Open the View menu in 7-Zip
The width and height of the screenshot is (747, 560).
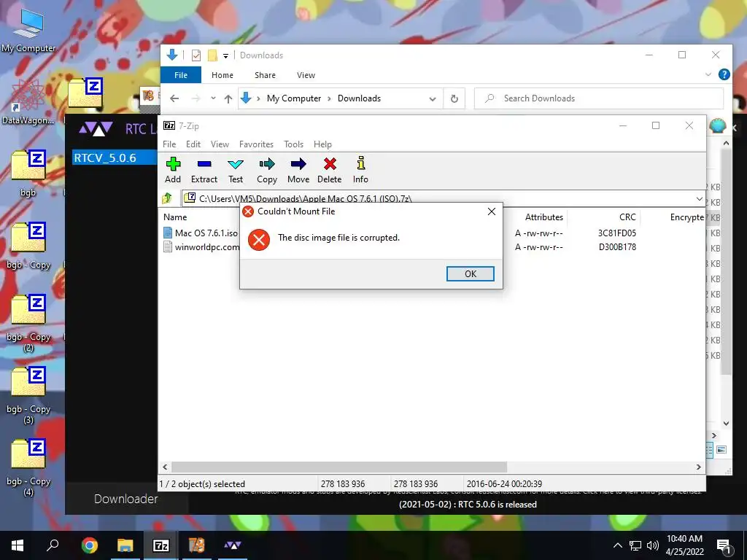220,144
